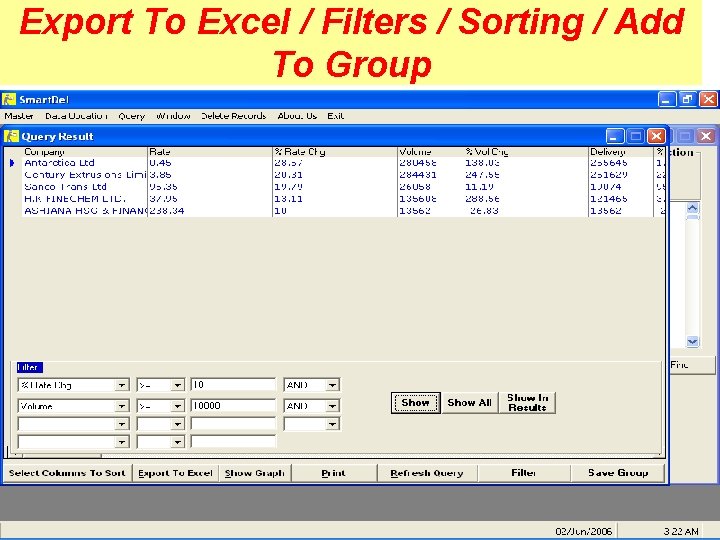Click the SmartDel application icon in title bar
Image resolution: width=720 pixels, height=540 pixels.
(x=9, y=99)
